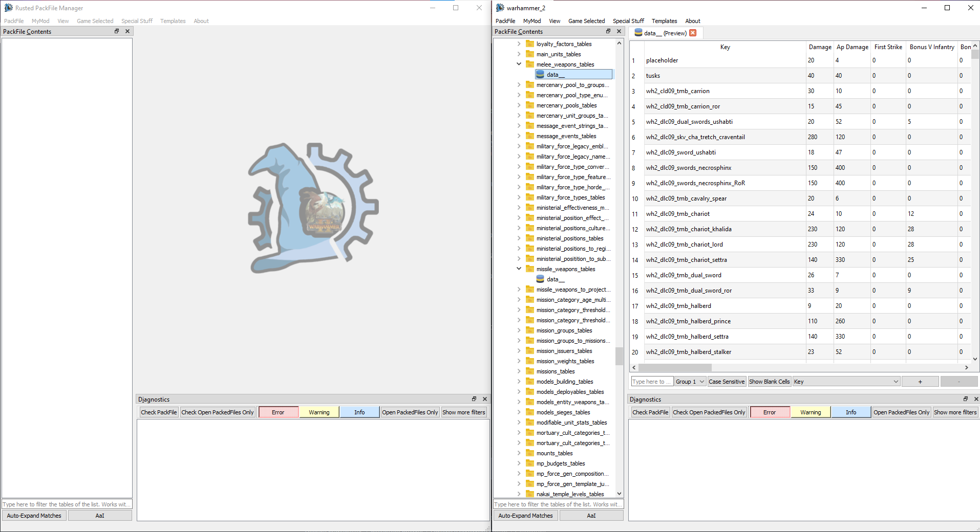Sort table by the Ap Damage column header
This screenshot has height=532, width=980.
(853, 47)
